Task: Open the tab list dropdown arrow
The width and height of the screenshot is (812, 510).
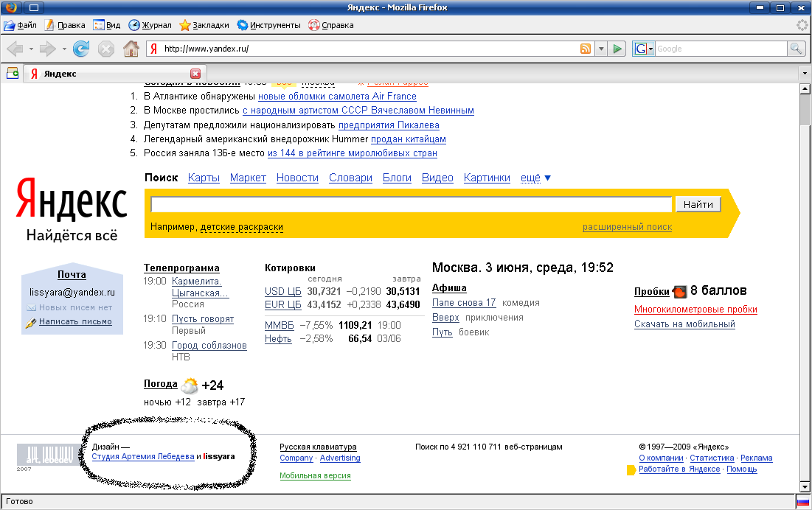Action: 805,74
